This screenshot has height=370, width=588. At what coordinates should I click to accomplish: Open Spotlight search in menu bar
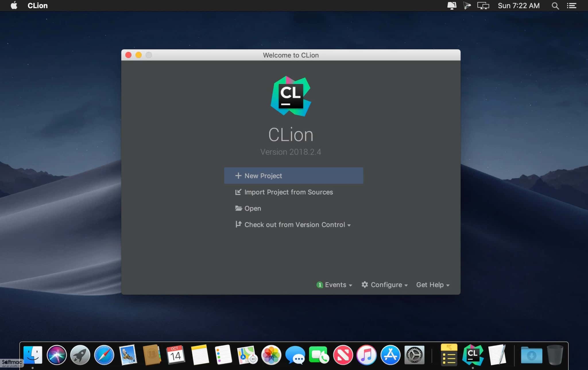(555, 6)
